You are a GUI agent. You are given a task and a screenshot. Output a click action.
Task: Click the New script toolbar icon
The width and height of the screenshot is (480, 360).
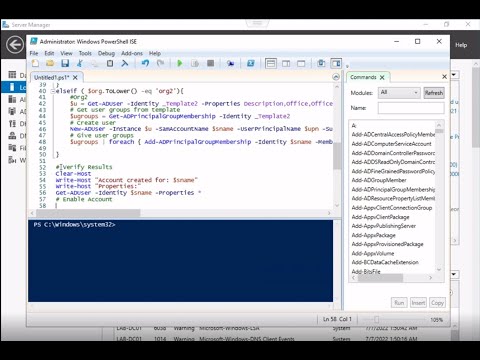35,63
